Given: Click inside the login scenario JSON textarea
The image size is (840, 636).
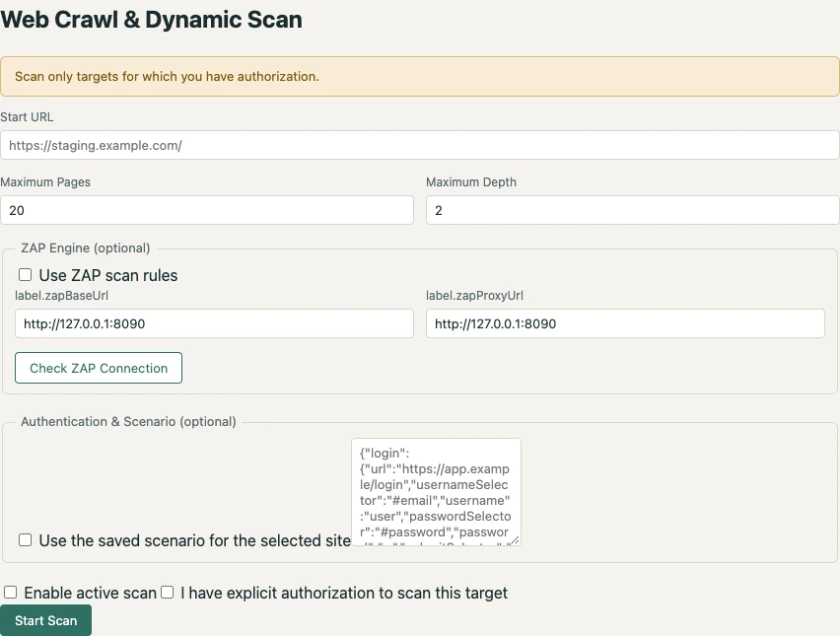Looking at the screenshot, I should point(436,492).
